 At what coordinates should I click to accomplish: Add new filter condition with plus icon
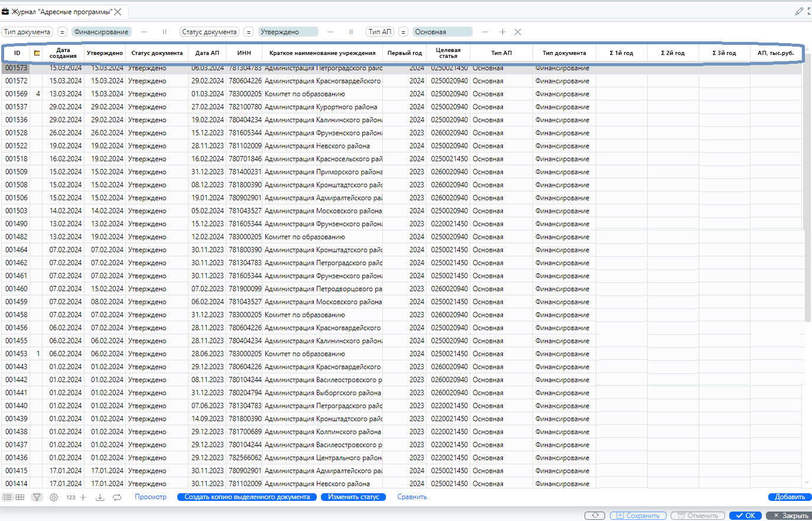502,32
